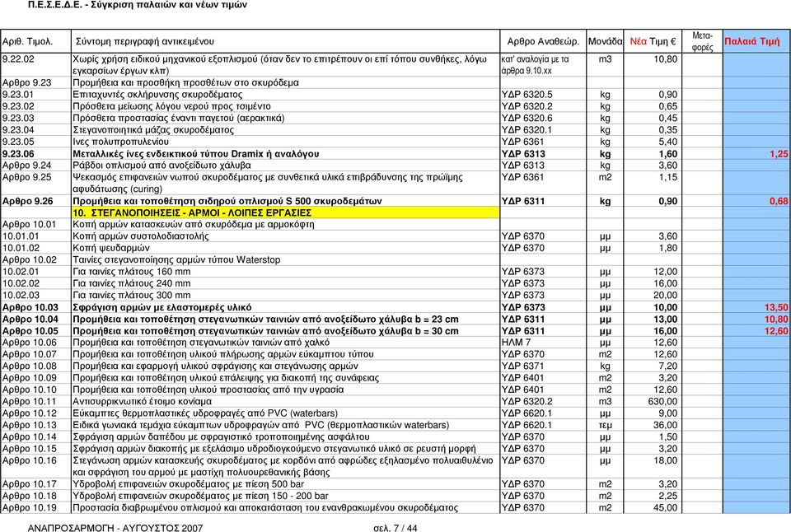This screenshot has width=791, height=532.
Task: Select 'Επιταχυντές σκλήρυνσης σκυροδέματος' description
Action: pyautogui.click(x=157, y=95)
